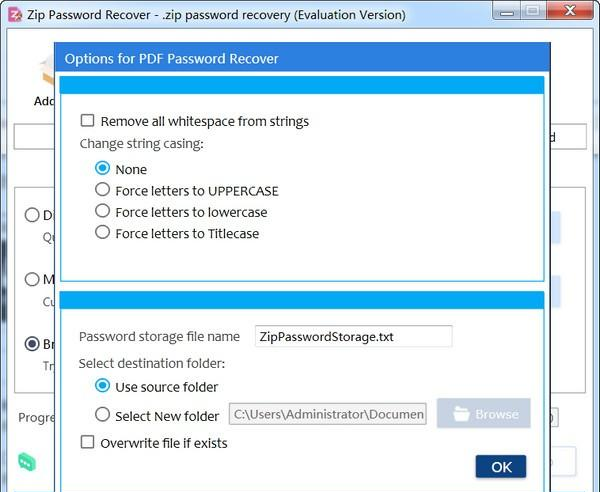Select the None string casing option
This screenshot has width=600, height=492.
coord(102,169)
